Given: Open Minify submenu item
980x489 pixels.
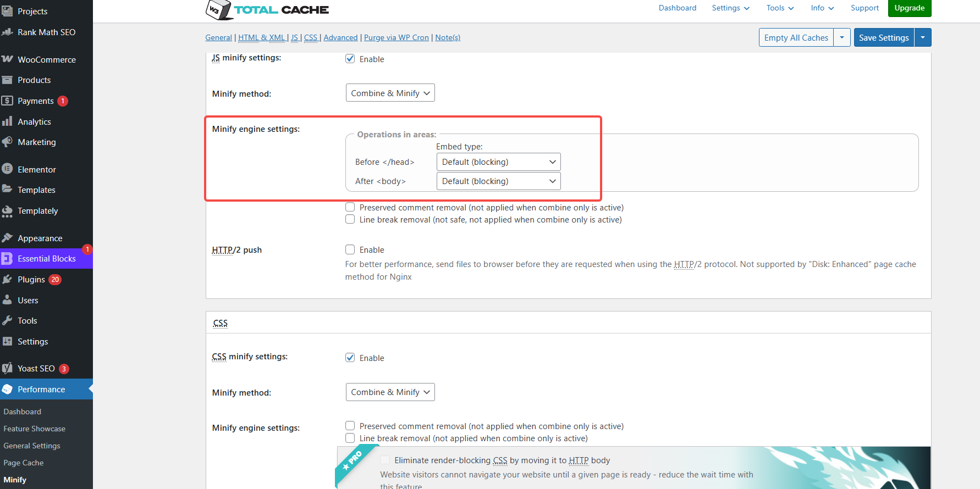Looking at the screenshot, I should click(15, 480).
